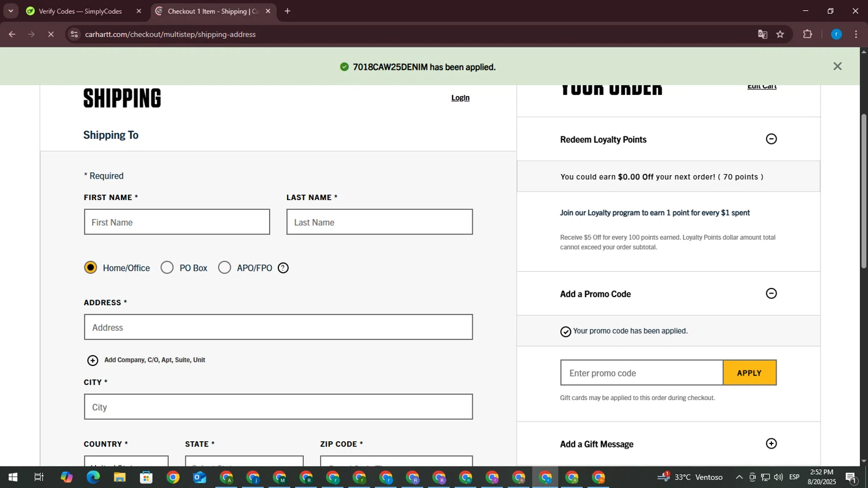This screenshot has height=488, width=868.
Task: Click 'Your promo code has been applied.' text
Action: click(630, 331)
